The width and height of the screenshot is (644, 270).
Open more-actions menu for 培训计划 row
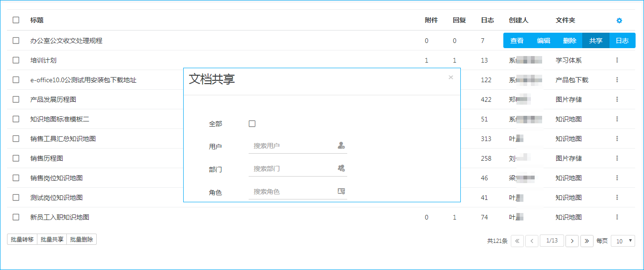pos(617,60)
